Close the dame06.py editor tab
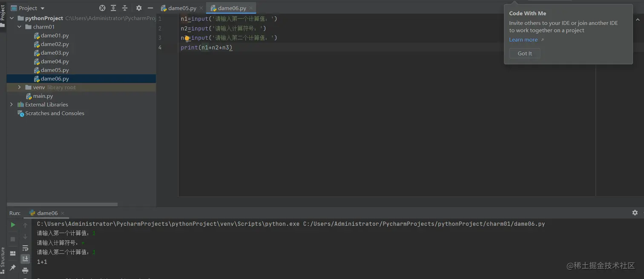 [x=251, y=8]
